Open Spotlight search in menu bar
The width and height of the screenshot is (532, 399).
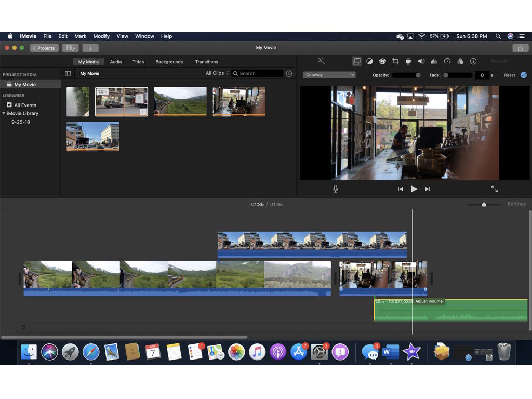[498, 36]
